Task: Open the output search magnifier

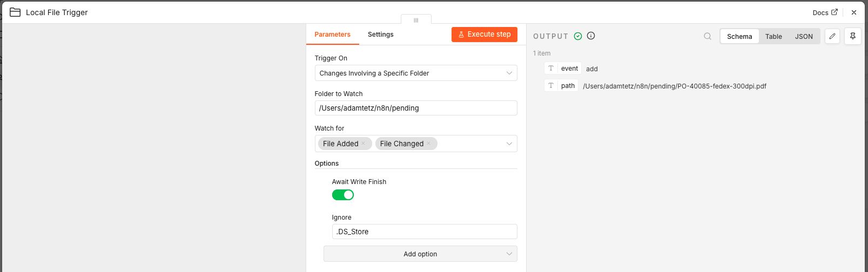Action: 708,36
